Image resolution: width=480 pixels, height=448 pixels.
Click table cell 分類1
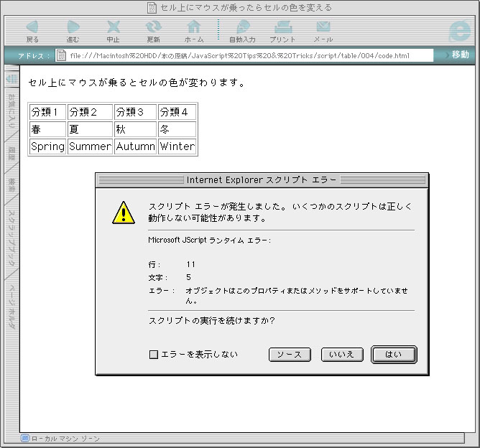tap(47, 112)
